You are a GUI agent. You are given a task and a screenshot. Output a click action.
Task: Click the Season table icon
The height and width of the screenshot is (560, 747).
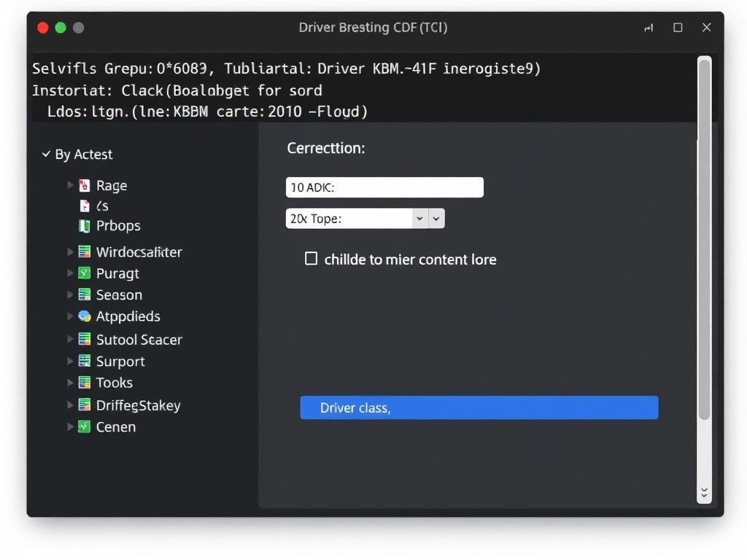85,295
